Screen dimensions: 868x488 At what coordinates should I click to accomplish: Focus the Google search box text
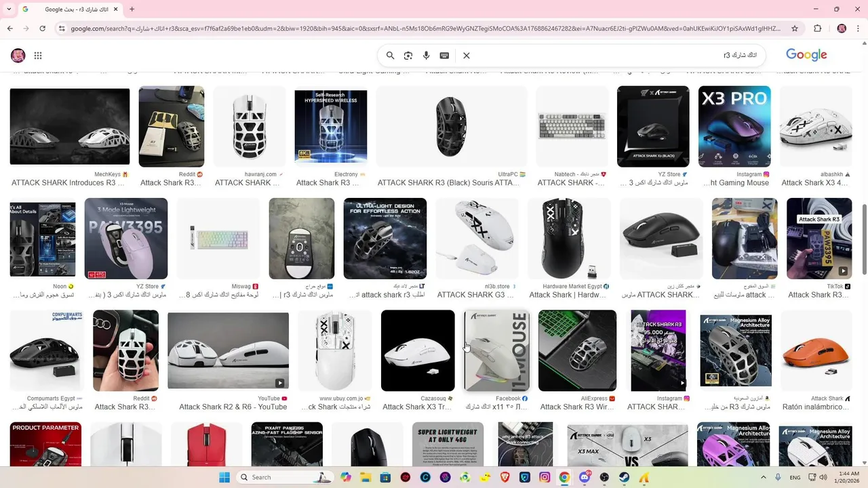tap(740, 55)
